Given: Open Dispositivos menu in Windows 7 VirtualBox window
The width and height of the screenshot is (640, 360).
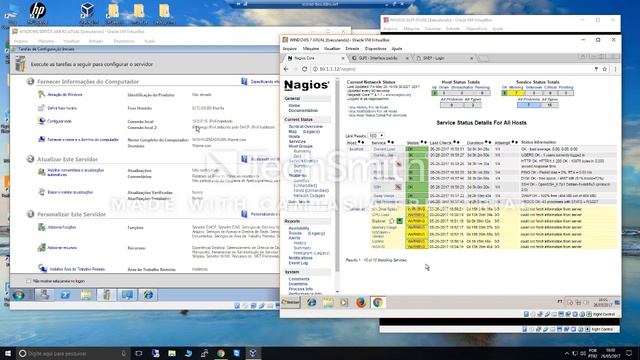Looking at the screenshot, I should click(x=376, y=49).
